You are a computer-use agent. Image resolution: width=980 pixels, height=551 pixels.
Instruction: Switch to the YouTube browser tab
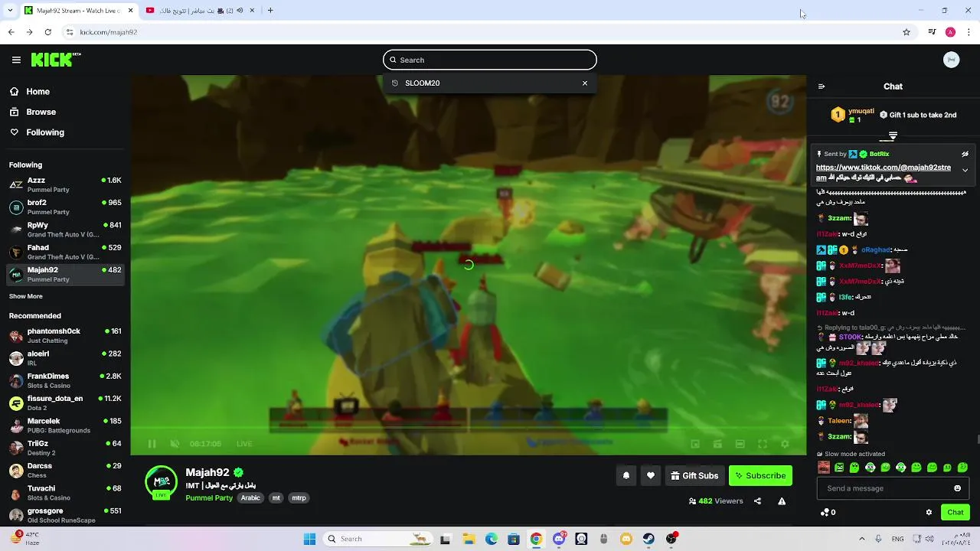click(x=201, y=11)
